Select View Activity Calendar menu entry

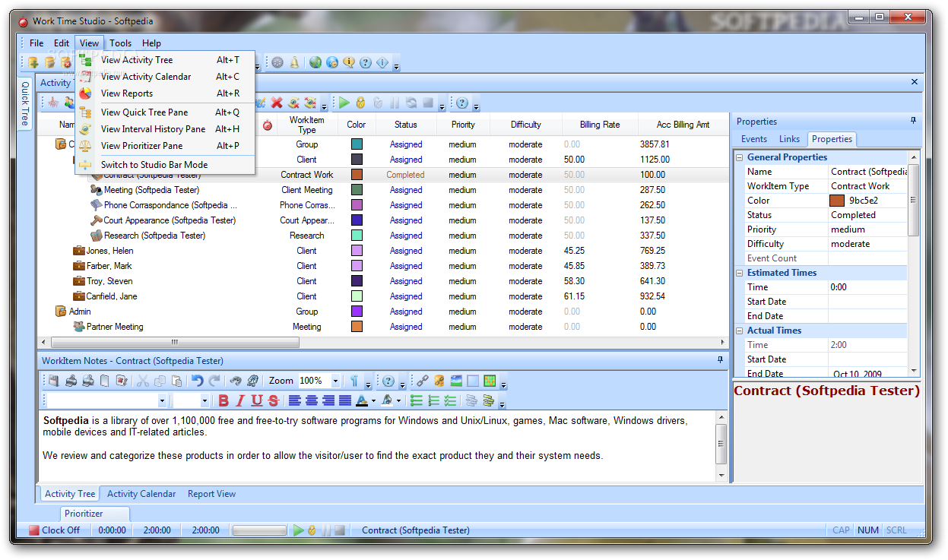coord(165,77)
